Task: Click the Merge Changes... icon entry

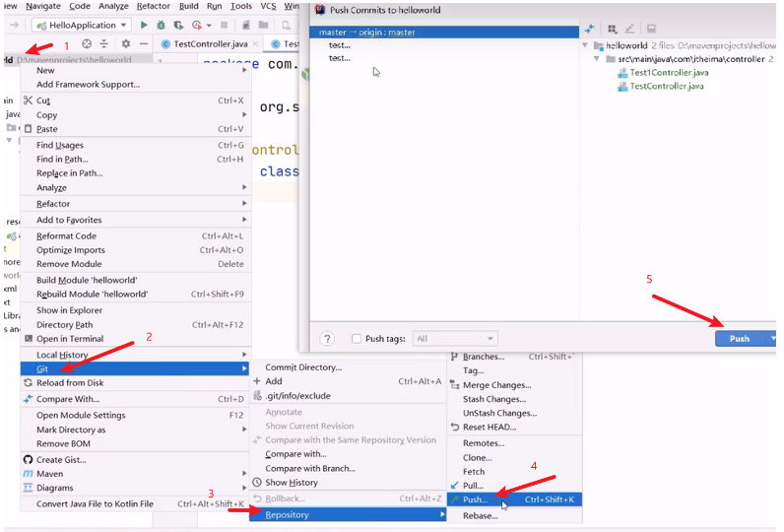Action: [454, 385]
